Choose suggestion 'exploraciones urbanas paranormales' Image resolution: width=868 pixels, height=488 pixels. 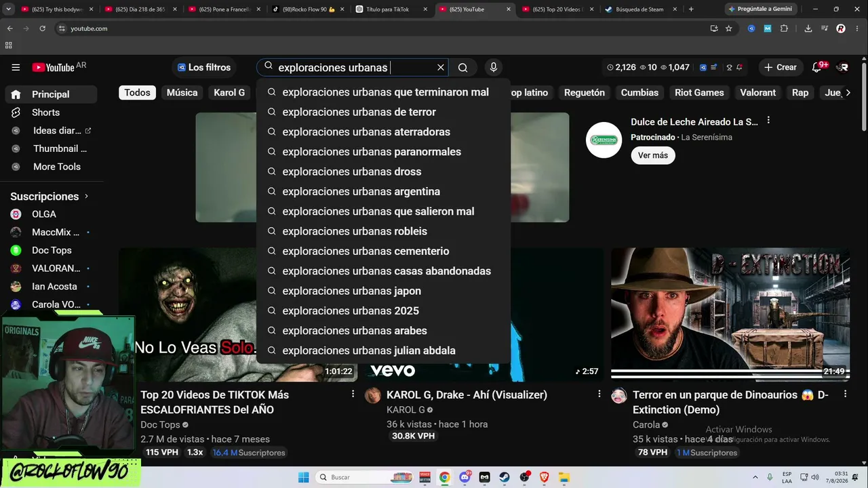[383, 152]
